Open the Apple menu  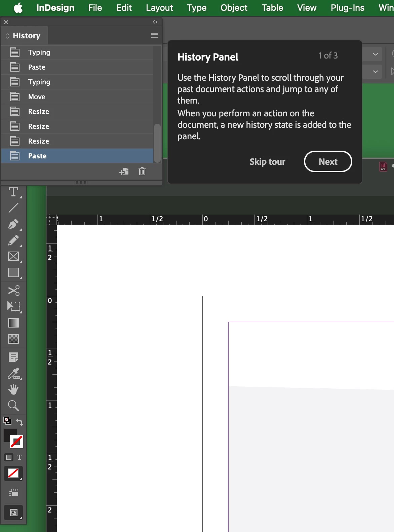[18, 8]
